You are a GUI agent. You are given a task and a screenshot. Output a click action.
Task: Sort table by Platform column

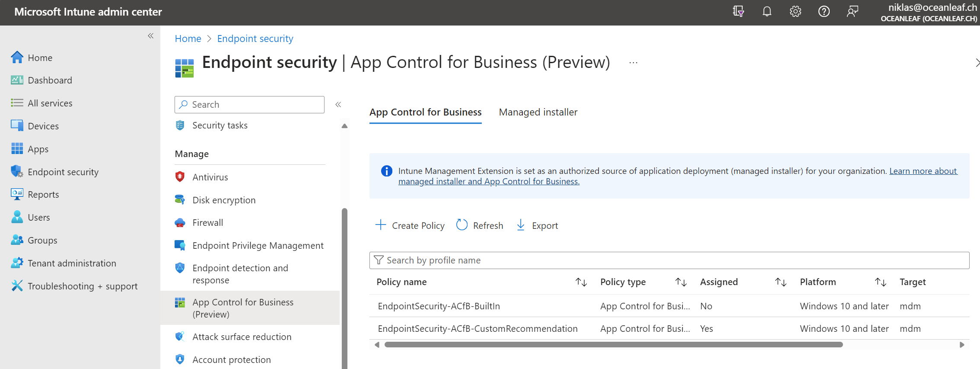tap(881, 282)
